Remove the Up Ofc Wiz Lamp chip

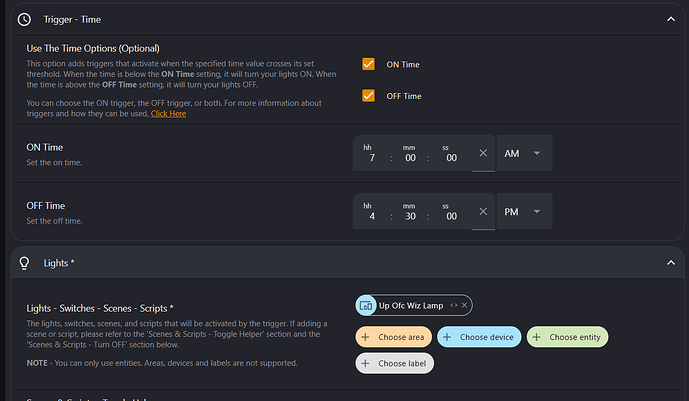coord(464,305)
